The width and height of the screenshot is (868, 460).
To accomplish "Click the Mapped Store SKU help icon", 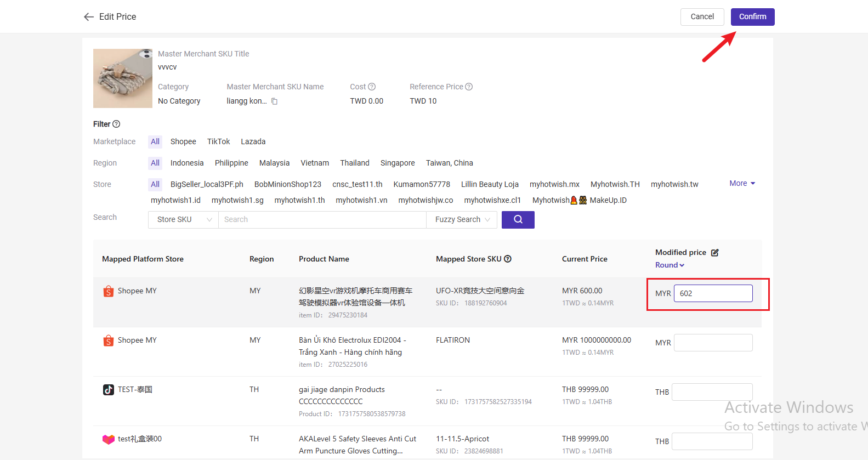I will 508,259.
